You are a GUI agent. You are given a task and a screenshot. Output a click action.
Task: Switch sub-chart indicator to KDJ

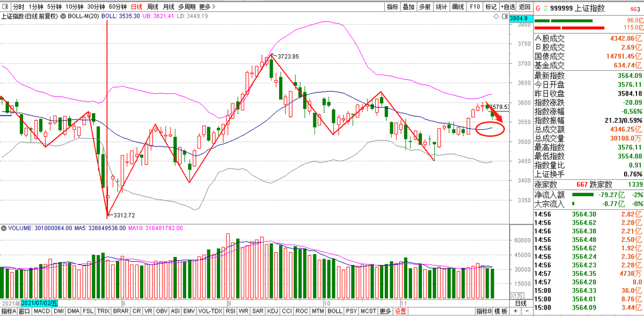[272, 311]
